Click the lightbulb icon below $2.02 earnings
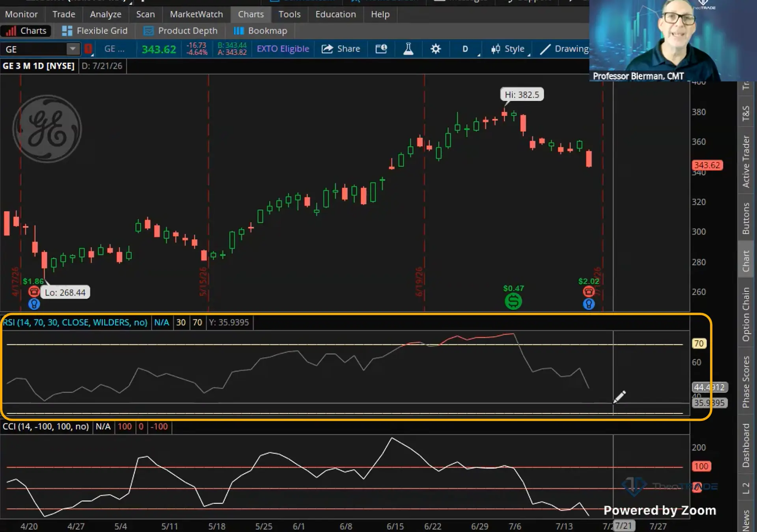 [x=589, y=304]
